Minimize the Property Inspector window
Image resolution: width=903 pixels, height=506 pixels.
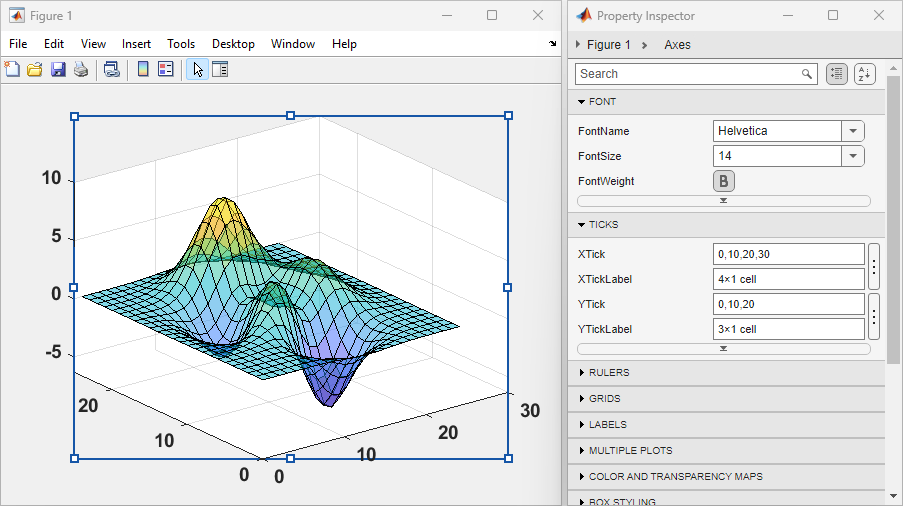pyautogui.click(x=788, y=16)
